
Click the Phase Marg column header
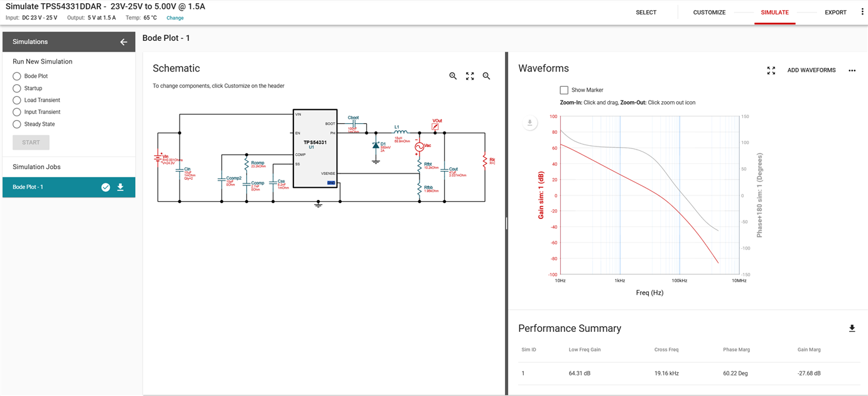737,349
